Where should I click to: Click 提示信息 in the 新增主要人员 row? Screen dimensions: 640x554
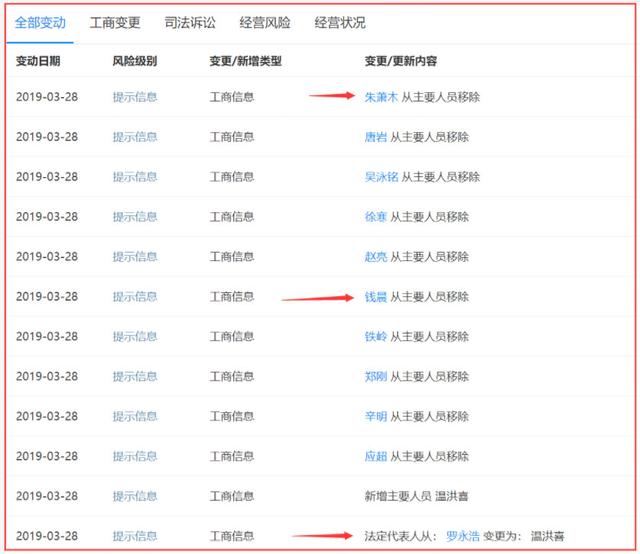click(134, 496)
